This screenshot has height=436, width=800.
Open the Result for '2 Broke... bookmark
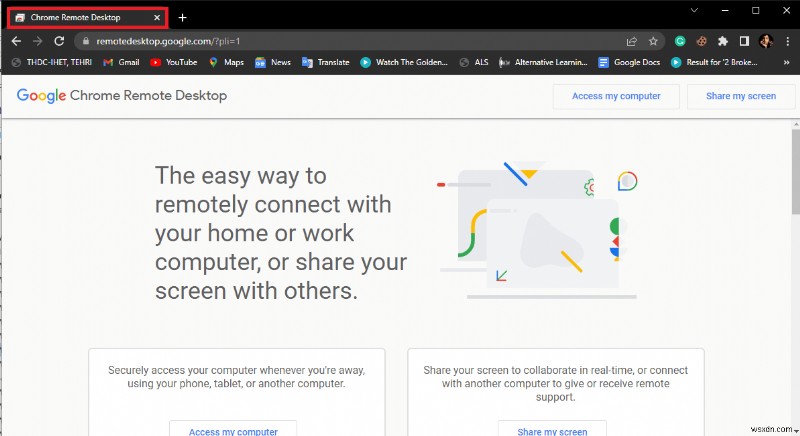tap(714, 62)
